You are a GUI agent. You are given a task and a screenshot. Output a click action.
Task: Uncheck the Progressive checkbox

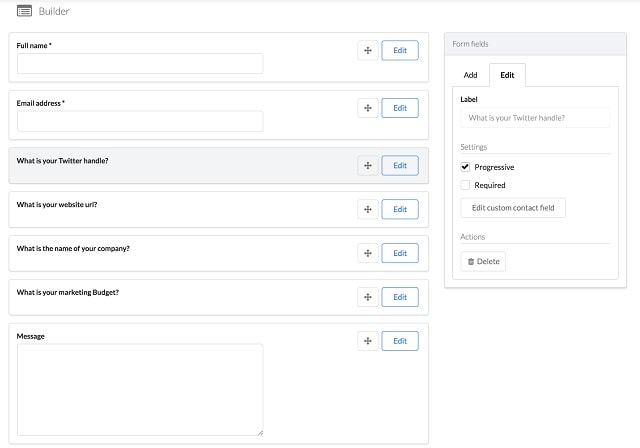(x=465, y=167)
